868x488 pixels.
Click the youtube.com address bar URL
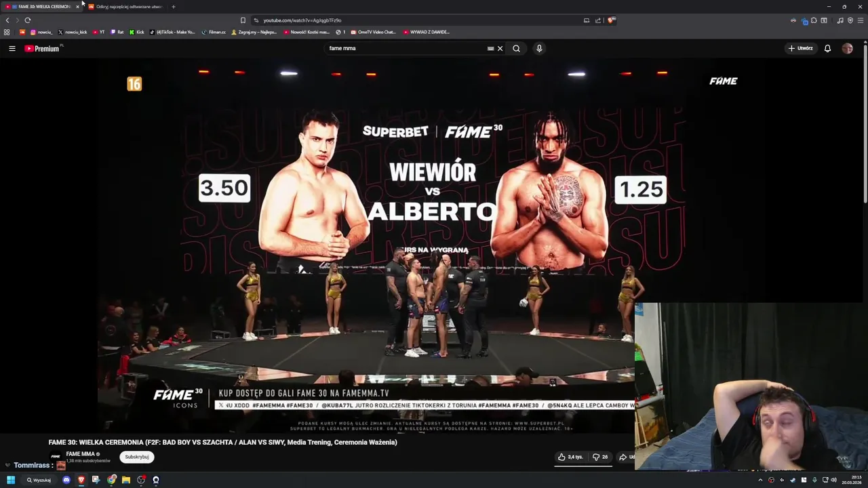point(302,20)
